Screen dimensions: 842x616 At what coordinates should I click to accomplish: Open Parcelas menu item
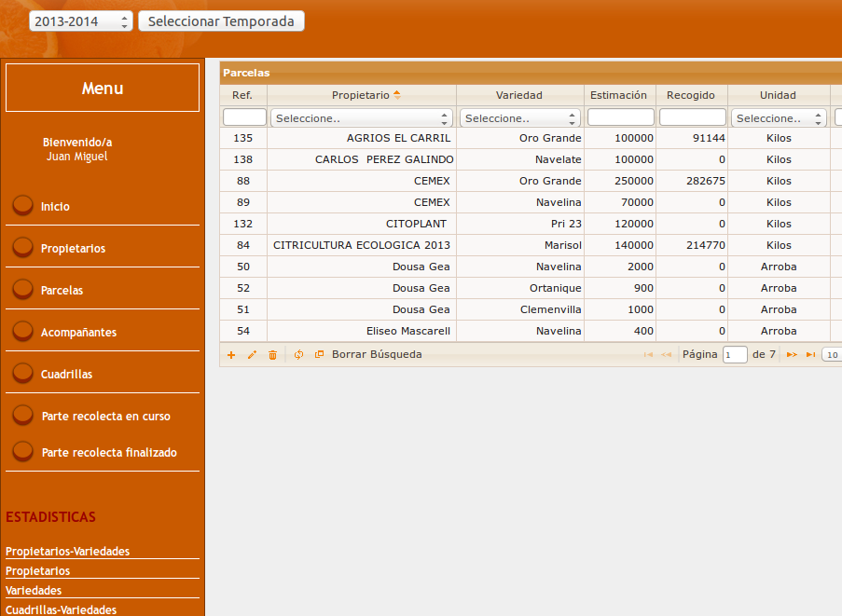(x=62, y=290)
